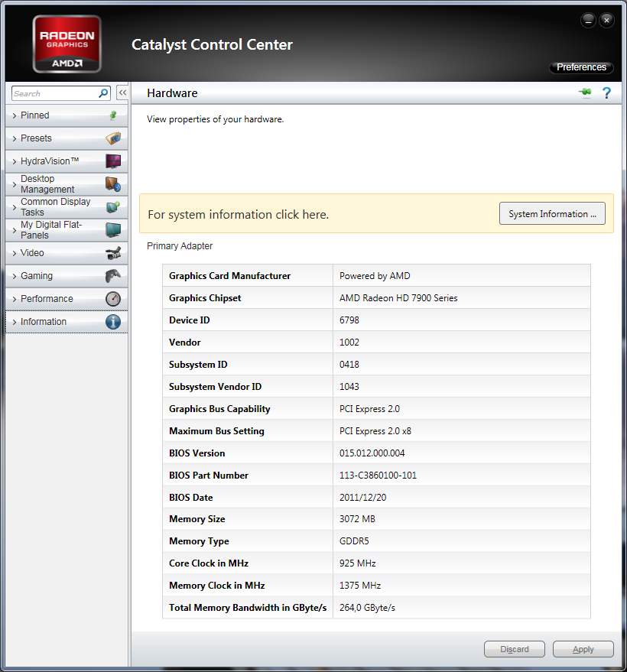The image size is (627, 672).
Task: Click the bandwidth value '264,0 GByte/s'
Action: click(367, 608)
